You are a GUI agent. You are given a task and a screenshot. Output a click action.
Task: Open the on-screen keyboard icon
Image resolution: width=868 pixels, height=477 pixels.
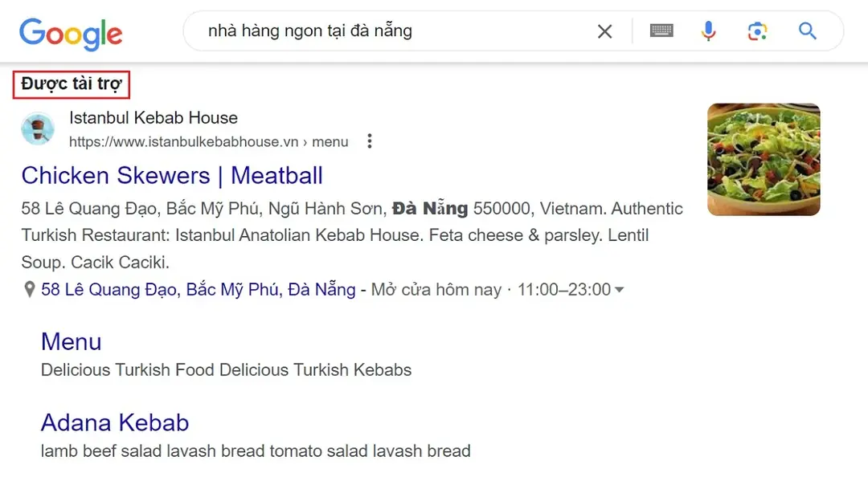(x=661, y=31)
